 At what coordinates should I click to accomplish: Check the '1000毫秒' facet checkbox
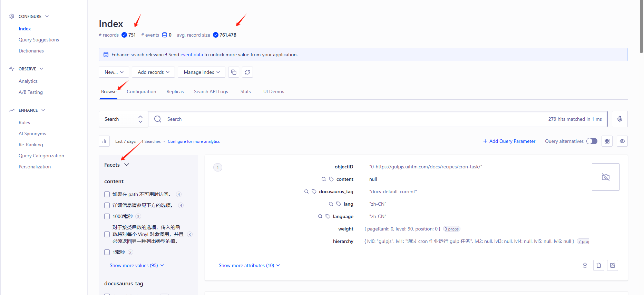[x=107, y=216]
